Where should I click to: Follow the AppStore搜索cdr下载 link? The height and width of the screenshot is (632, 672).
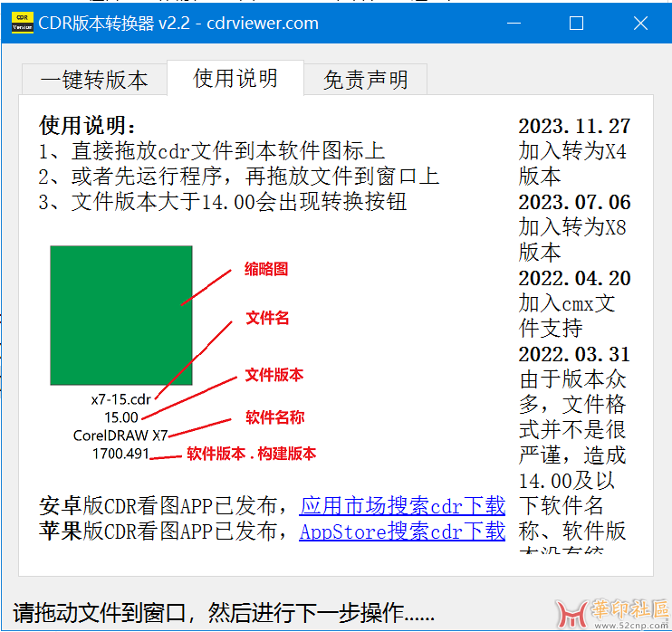coord(402,531)
